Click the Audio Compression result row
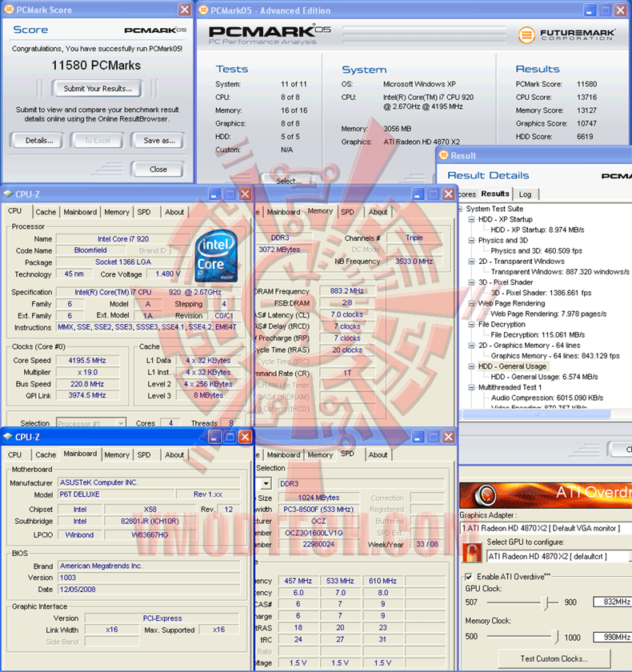 (x=546, y=398)
